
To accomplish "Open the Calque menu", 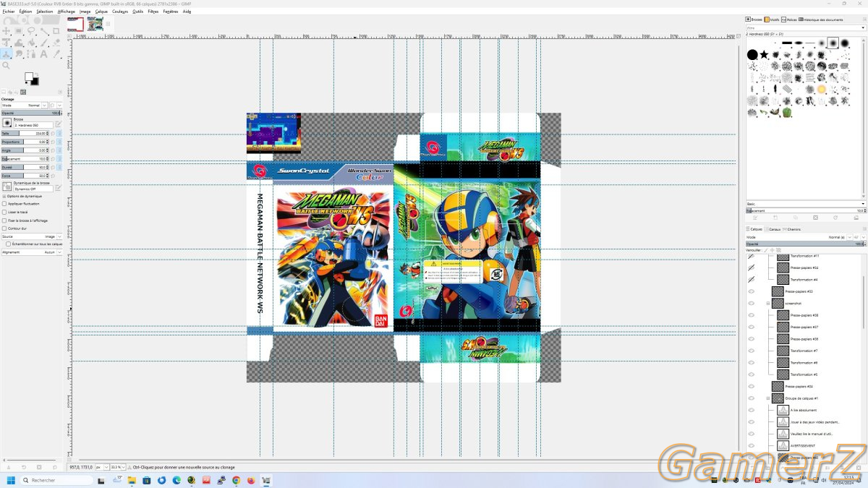I will click(x=101, y=12).
